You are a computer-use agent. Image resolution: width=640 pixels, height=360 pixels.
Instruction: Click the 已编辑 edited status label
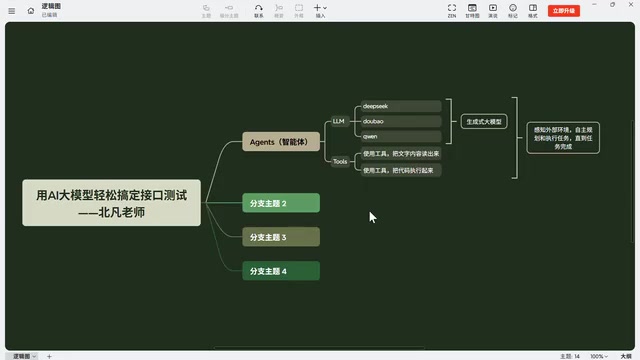pos(49,15)
